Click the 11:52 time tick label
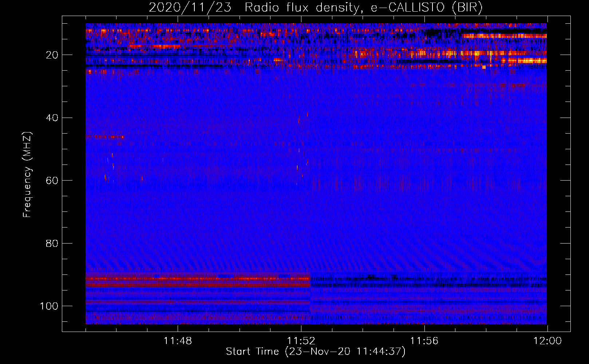This screenshot has width=589, height=364. click(301, 341)
